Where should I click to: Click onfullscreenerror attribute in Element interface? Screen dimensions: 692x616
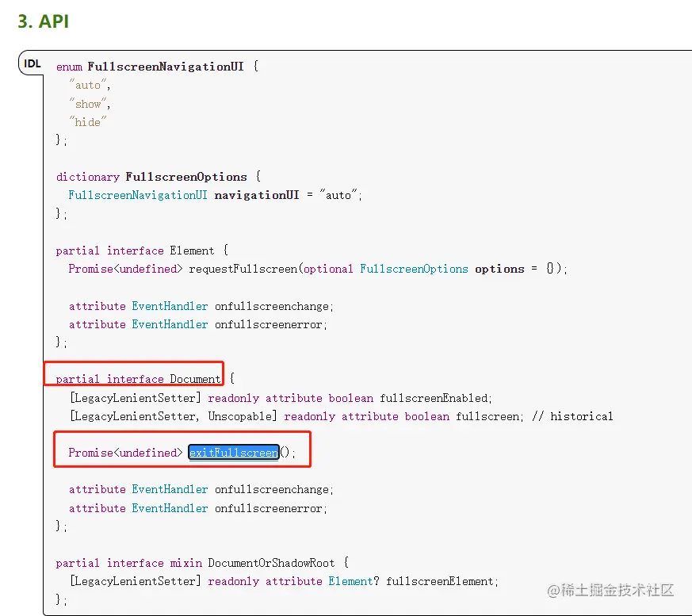pyautogui.click(x=269, y=325)
